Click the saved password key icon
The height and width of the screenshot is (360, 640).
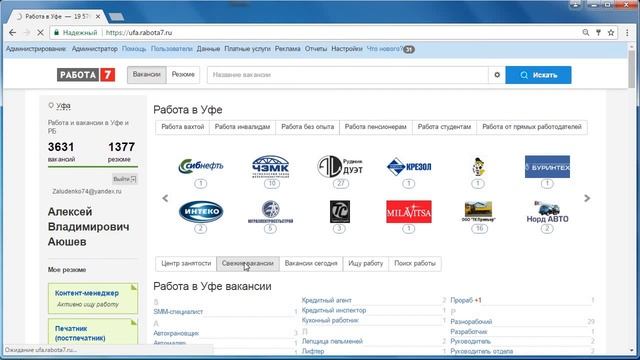[x=598, y=33]
